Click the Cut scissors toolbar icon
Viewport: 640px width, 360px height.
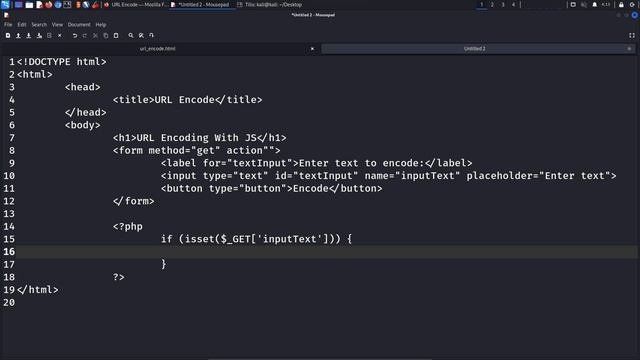[x=95, y=36]
